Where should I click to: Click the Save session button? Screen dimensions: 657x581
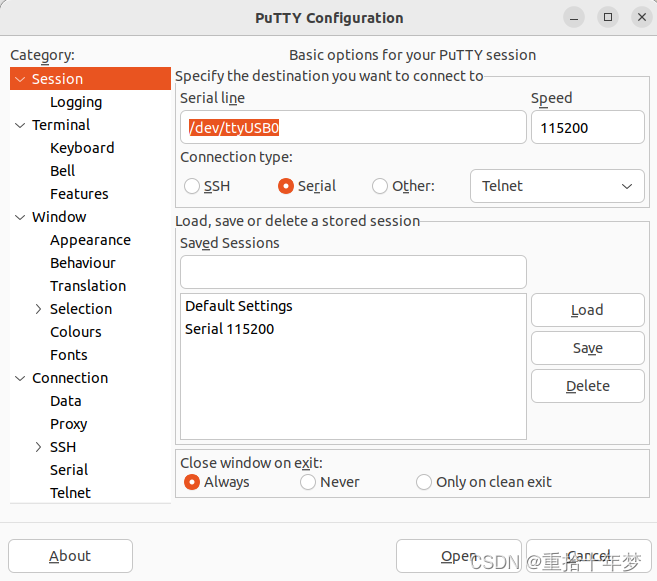pyautogui.click(x=587, y=348)
